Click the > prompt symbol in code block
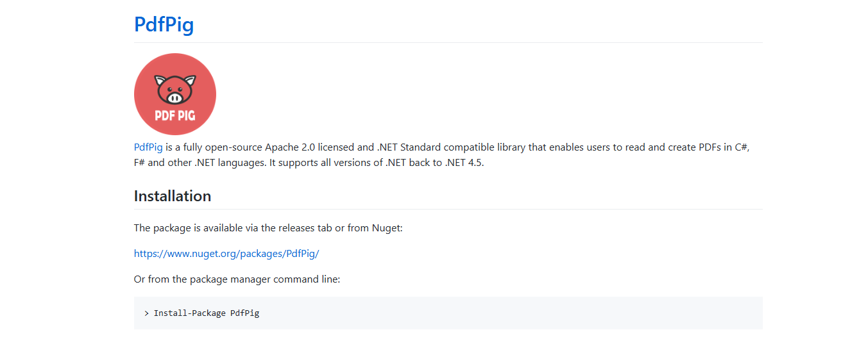 click(x=147, y=313)
